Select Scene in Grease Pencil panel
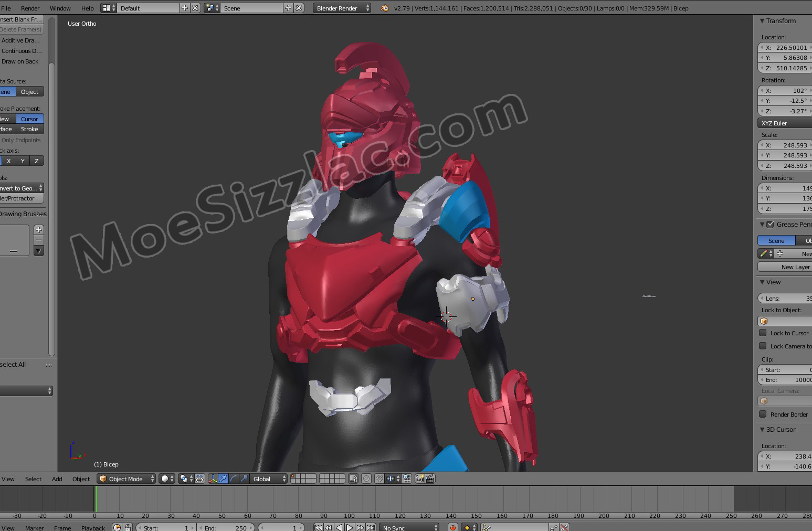Screen dimensions: 812x531 (x=776, y=240)
